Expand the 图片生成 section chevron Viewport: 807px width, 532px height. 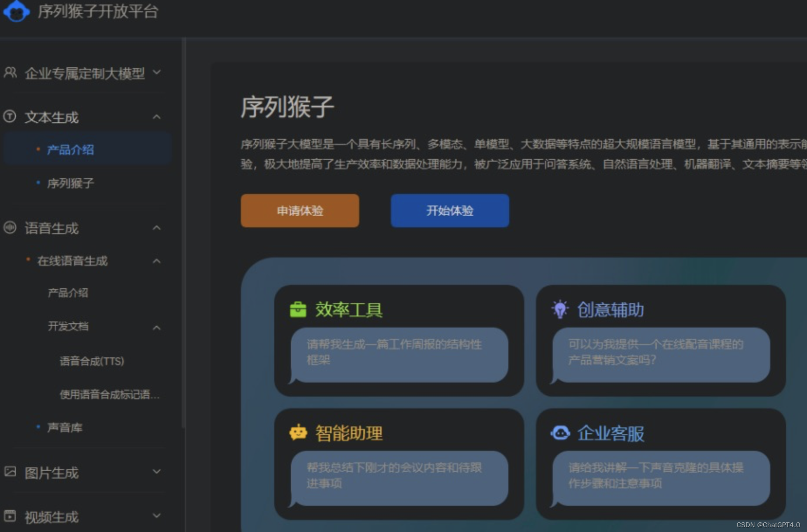pos(157,472)
